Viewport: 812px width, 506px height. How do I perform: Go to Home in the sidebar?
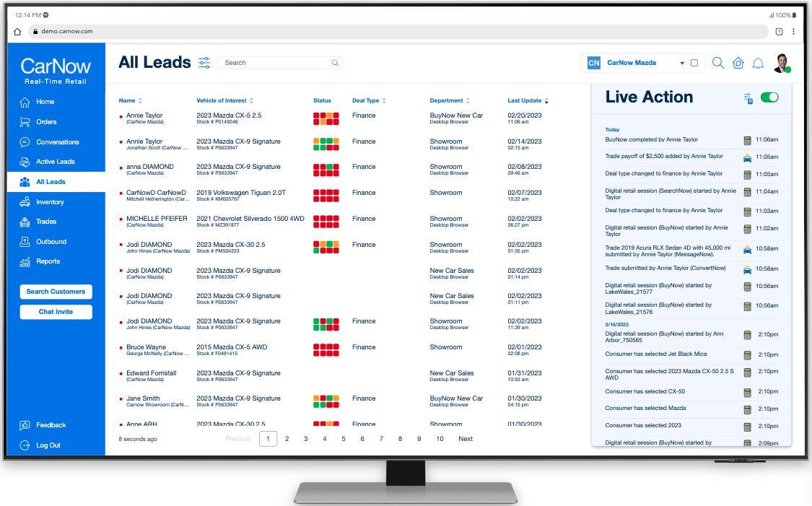pos(45,102)
